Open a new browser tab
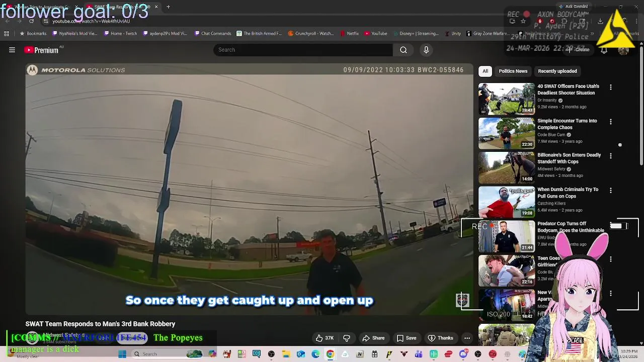 [168, 7]
